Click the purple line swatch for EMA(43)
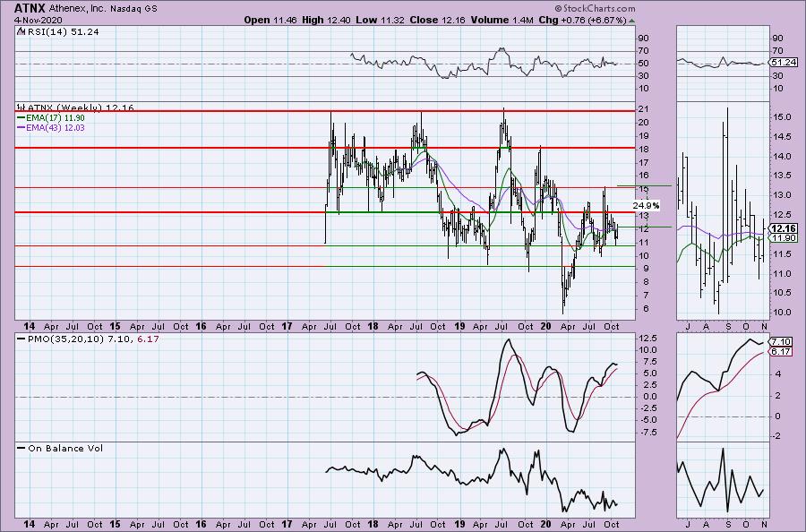Viewport: 806px width, 532px height. coord(21,127)
